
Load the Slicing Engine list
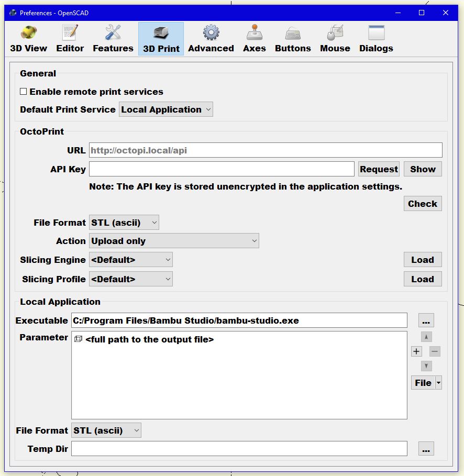423,260
